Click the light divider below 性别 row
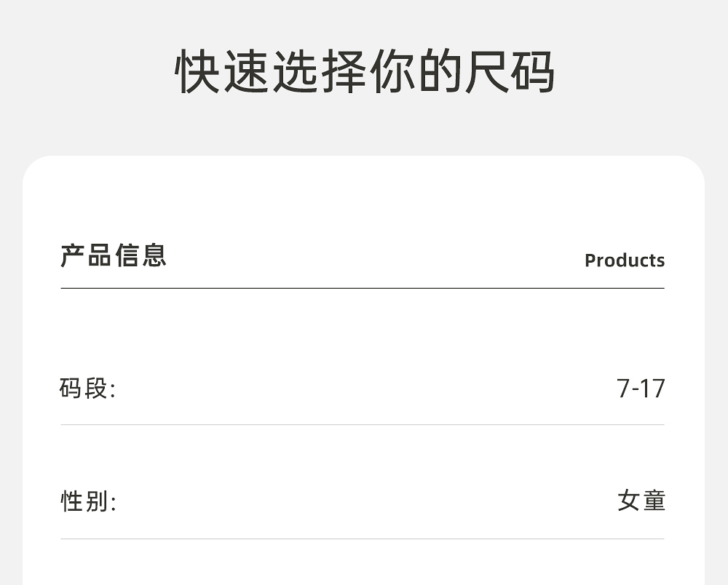The width and height of the screenshot is (728, 585). 363,538
